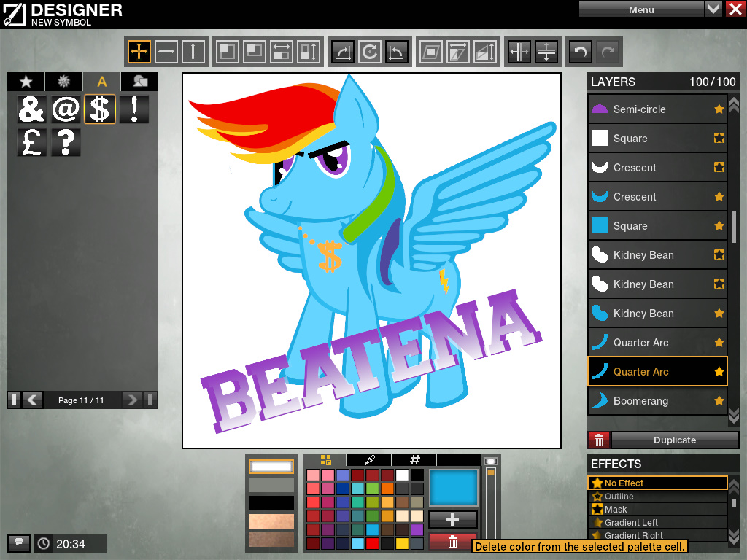Select the free rotate tool
This screenshot has width=747, height=560.
[x=370, y=52]
